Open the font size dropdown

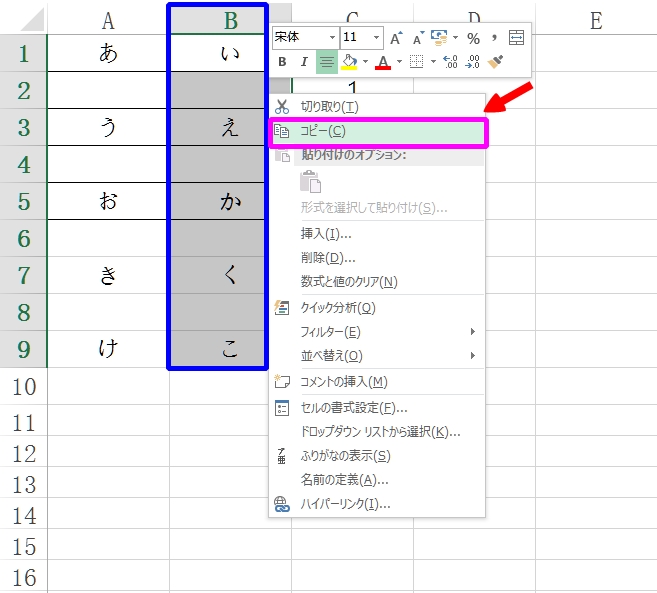point(376,38)
